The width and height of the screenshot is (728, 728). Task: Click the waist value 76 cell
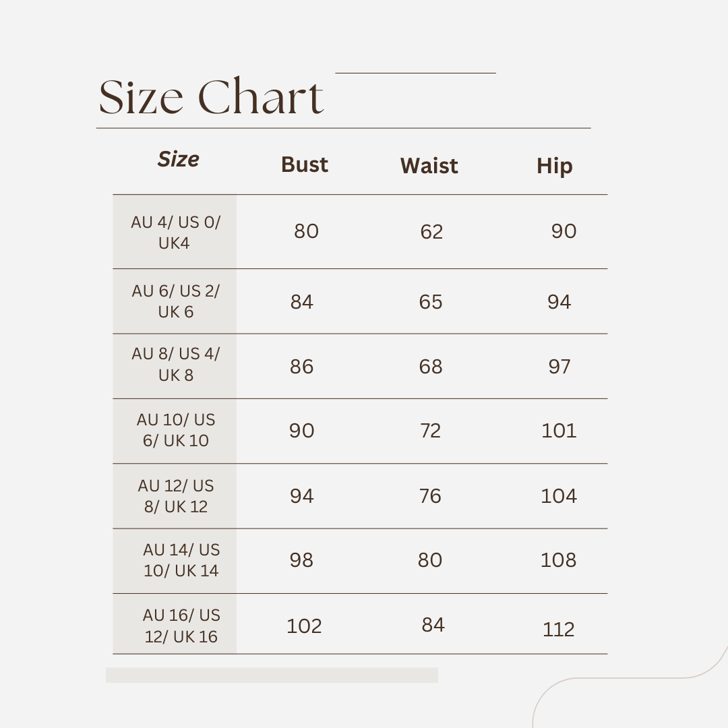(x=430, y=496)
